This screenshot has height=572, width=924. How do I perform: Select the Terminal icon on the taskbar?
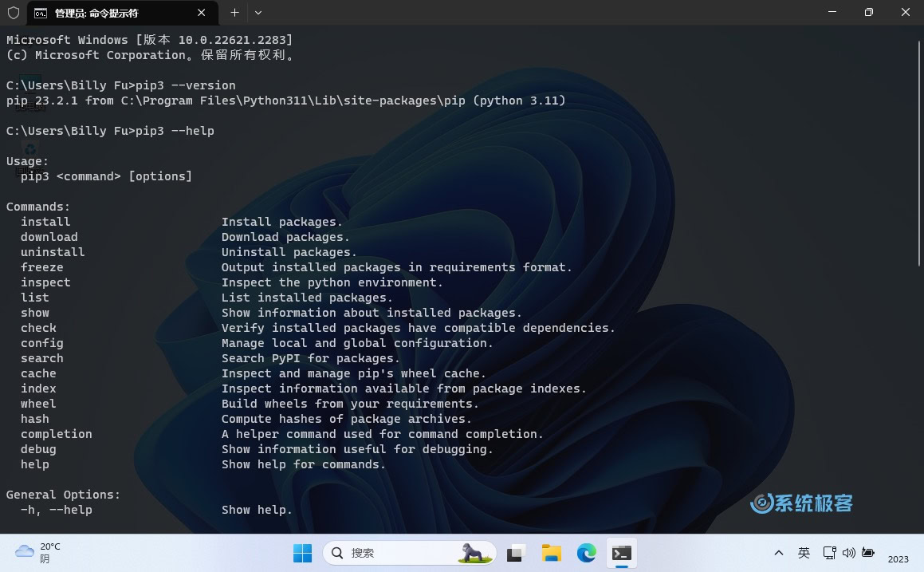621,553
